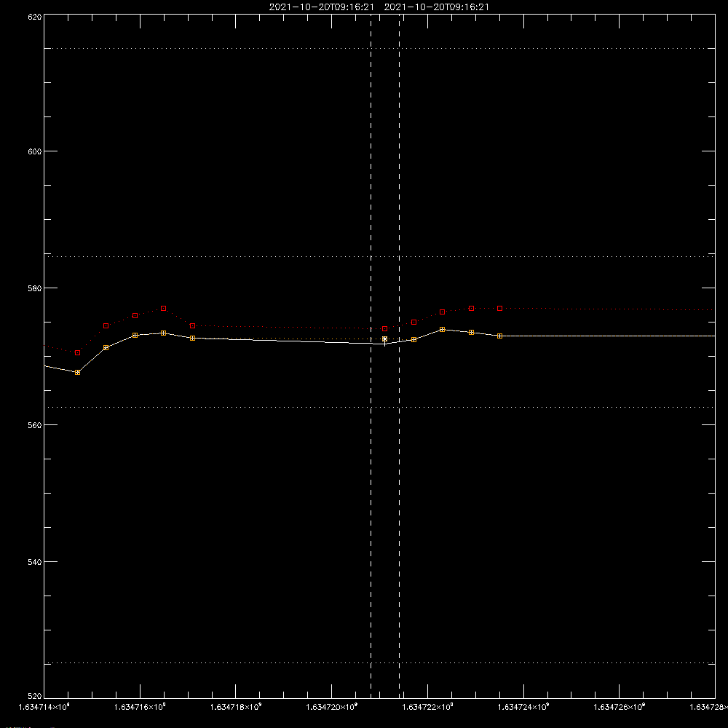The width and height of the screenshot is (728, 728).
Task: Select red marker between the dashed vertical lines
Action: (385, 329)
